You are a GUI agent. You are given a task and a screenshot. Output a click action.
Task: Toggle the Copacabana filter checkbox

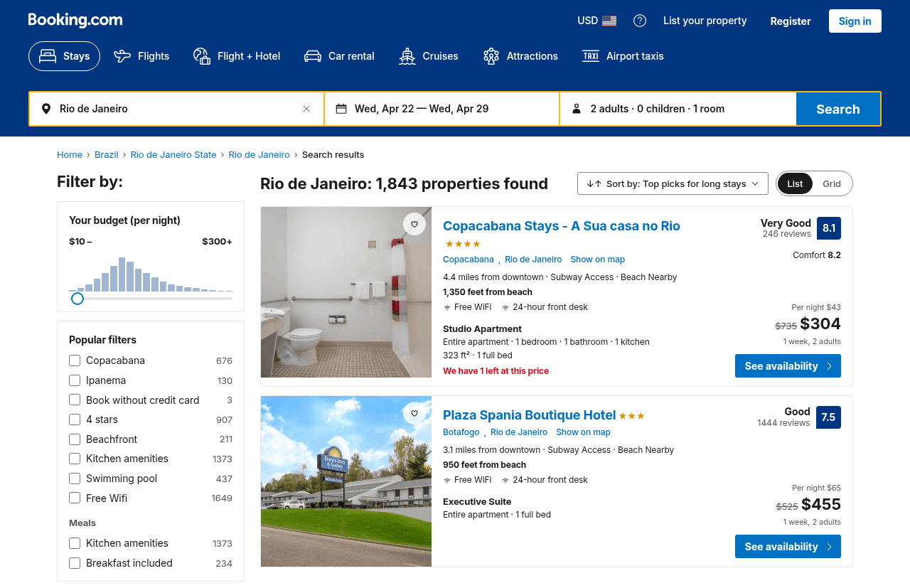click(75, 360)
